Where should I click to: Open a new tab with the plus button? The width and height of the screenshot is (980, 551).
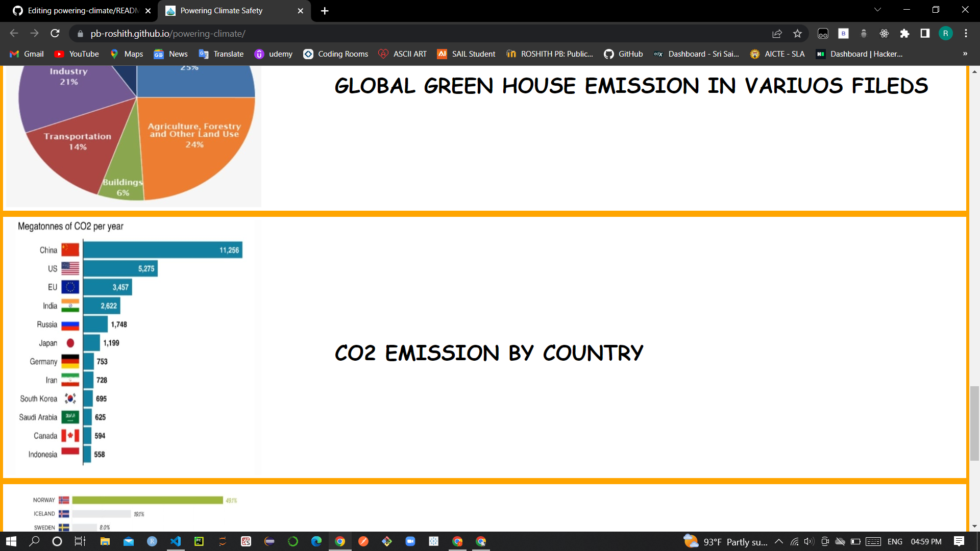[325, 10]
